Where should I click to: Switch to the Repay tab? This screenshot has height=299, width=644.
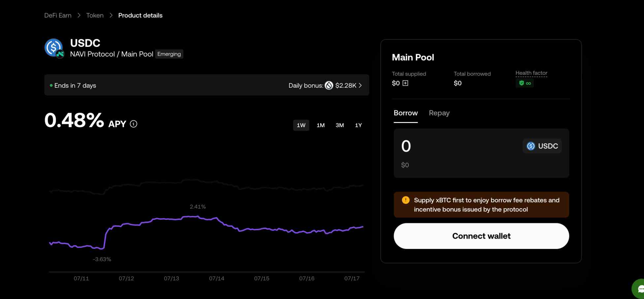439,113
